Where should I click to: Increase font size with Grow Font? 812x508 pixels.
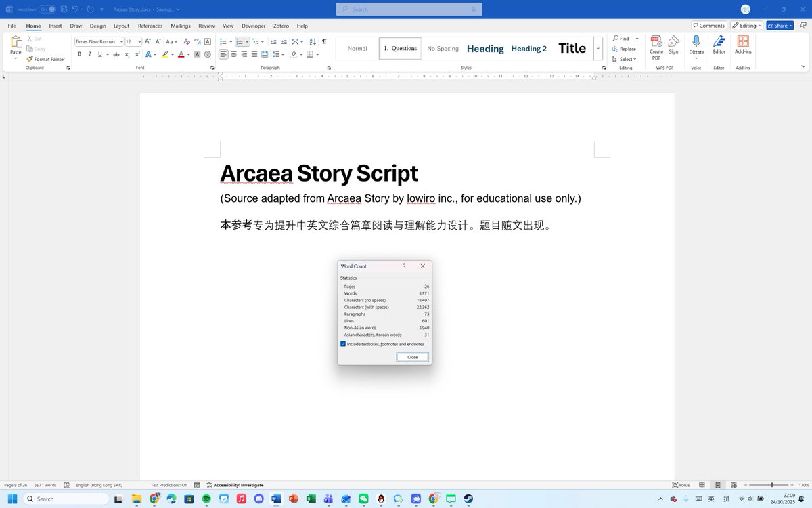[148, 41]
